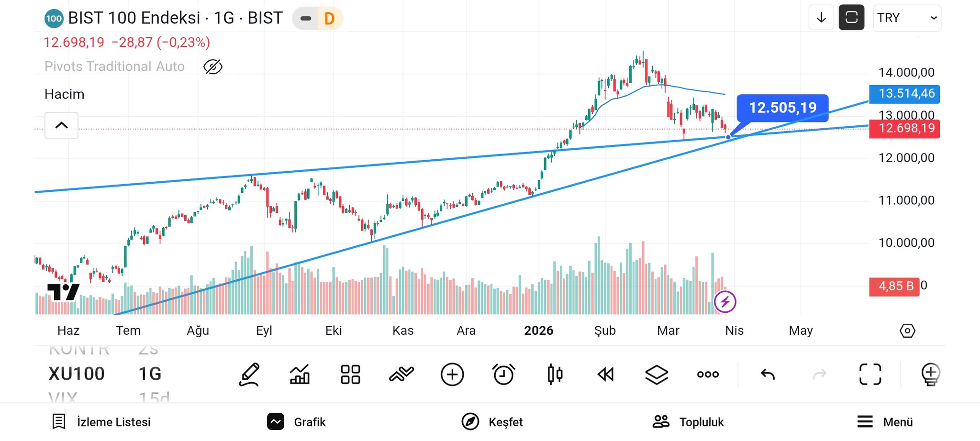Screen dimensions: 980x441
Task: Toggle Pivots Traditional indicator visibility eye
Action: click(x=213, y=66)
